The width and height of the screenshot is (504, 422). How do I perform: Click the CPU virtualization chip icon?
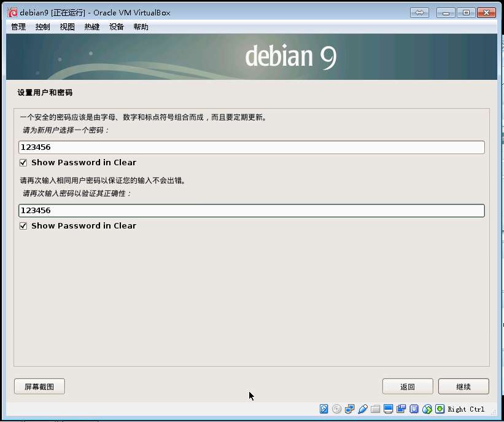(414, 409)
